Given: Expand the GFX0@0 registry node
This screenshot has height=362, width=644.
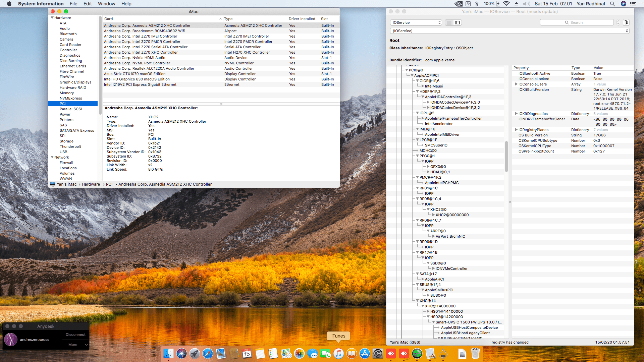Looking at the screenshot, I should point(428,167).
